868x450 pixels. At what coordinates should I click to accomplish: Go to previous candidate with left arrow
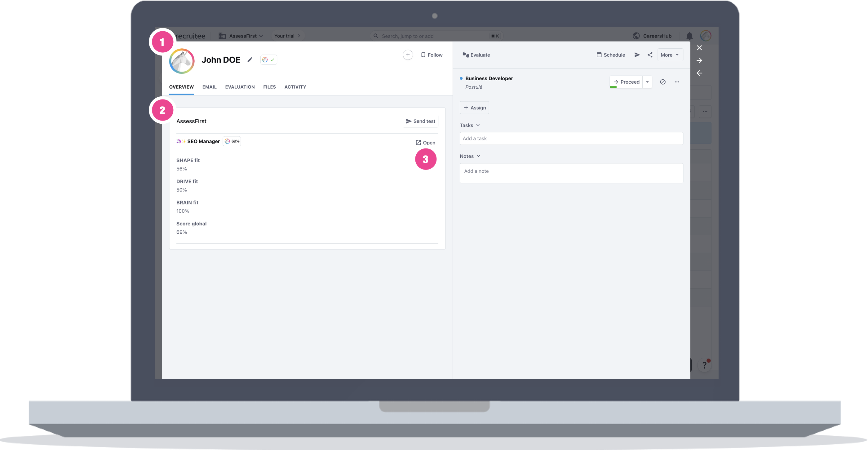(x=700, y=73)
